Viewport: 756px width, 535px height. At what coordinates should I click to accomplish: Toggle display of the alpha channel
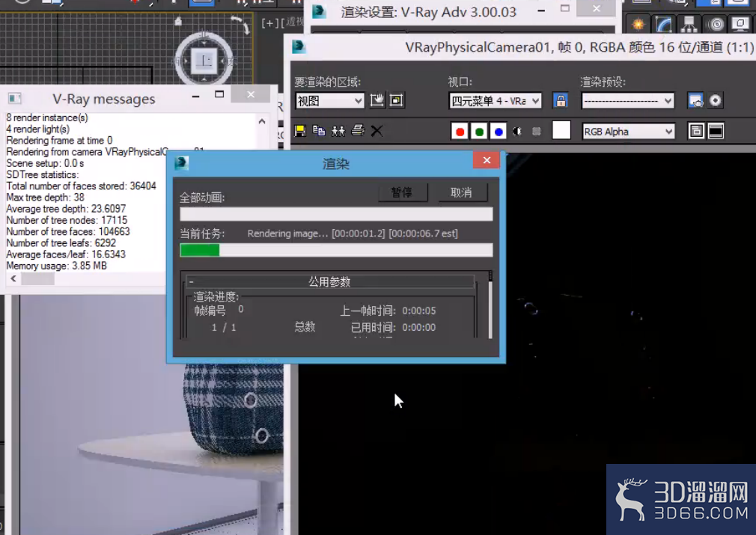[517, 131]
